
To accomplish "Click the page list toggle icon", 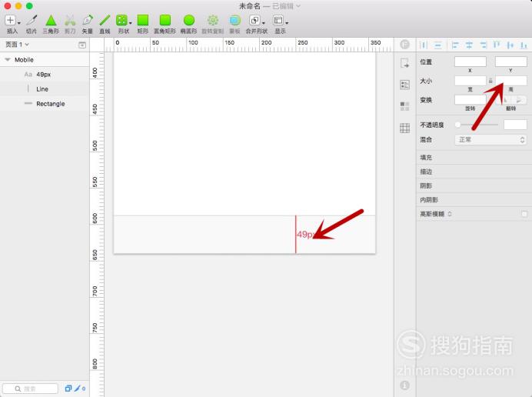I will point(82,45).
